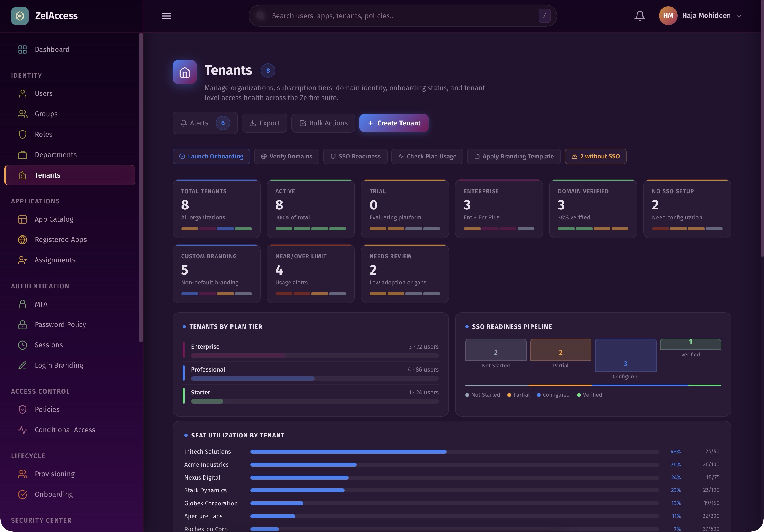Viewport: 764px width, 532px height.
Task: Open Bulk Actions
Action: (x=323, y=123)
